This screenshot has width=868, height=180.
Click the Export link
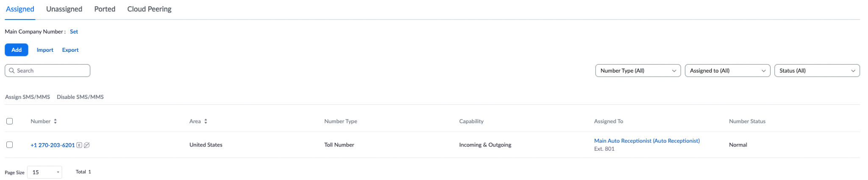tap(70, 50)
